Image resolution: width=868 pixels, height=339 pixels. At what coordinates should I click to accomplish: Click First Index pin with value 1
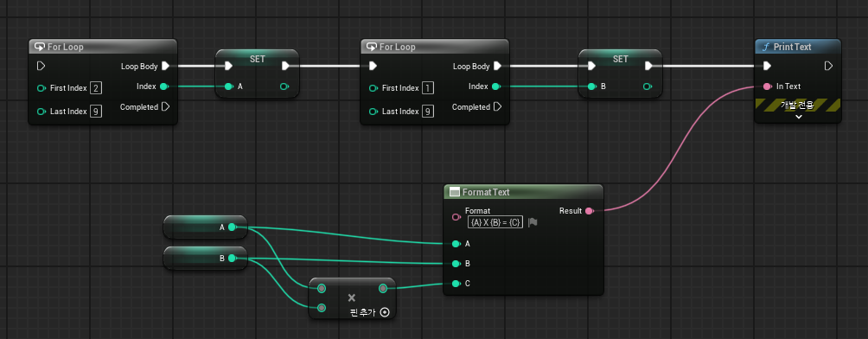tap(373, 88)
